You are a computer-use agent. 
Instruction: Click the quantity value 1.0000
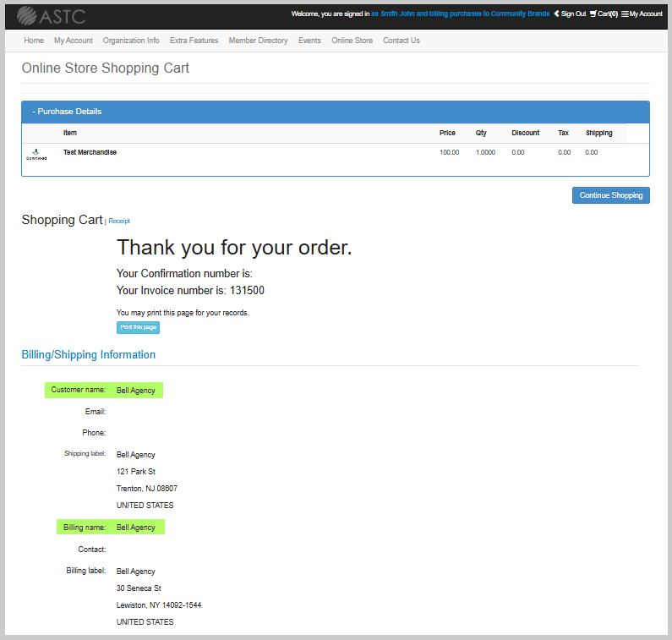coord(485,152)
